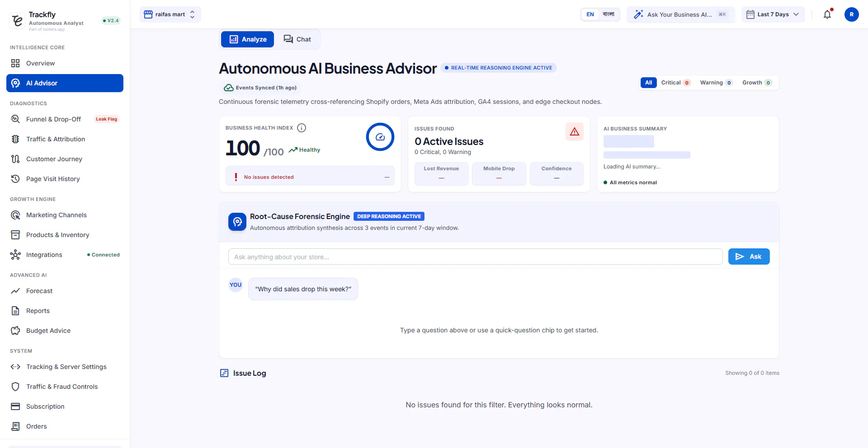Open Marketing Channels from sidebar
The image size is (868, 448).
coord(65,215)
